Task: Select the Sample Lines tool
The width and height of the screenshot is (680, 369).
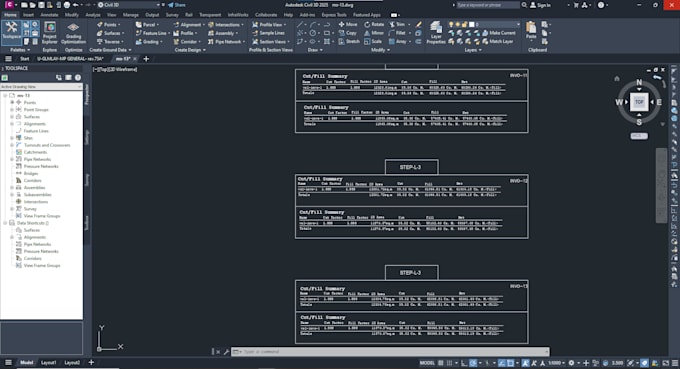Action: 268,33
